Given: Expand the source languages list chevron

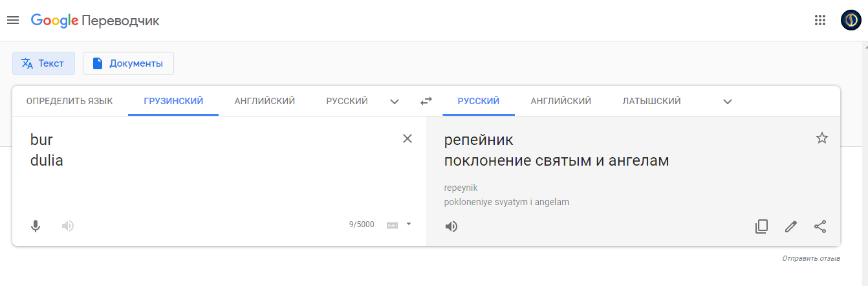Looking at the screenshot, I should [395, 102].
